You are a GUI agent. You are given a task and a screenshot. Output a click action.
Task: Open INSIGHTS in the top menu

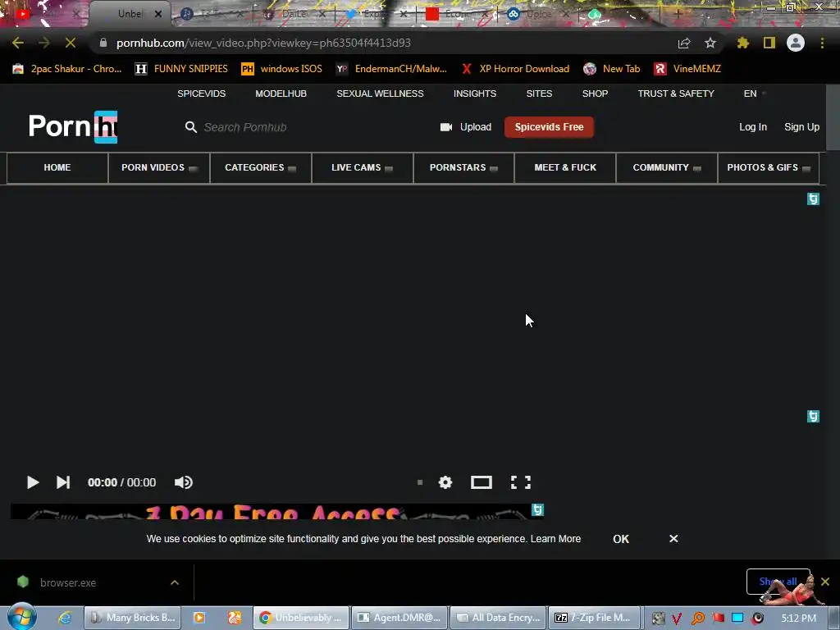tap(475, 94)
